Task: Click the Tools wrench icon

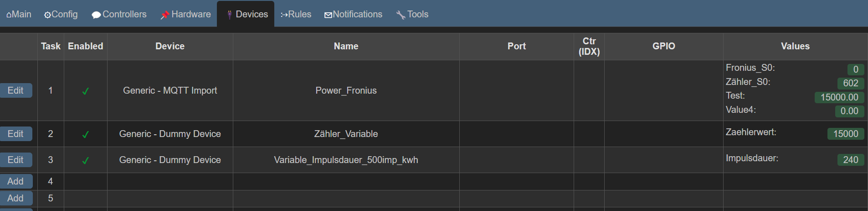Action: coord(401,15)
